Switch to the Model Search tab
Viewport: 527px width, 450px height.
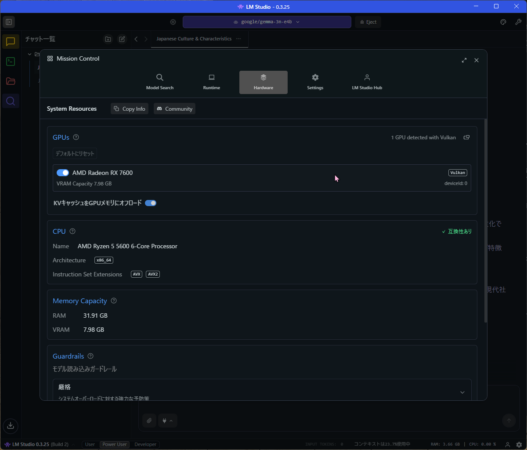click(x=160, y=82)
